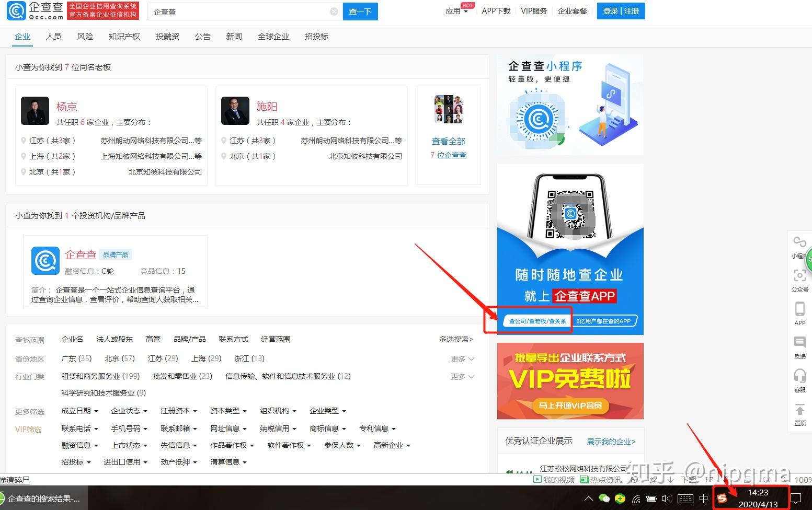Viewport: 812px width, 510px height.
Task: Select 法人或股东 search scope
Action: pos(115,339)
